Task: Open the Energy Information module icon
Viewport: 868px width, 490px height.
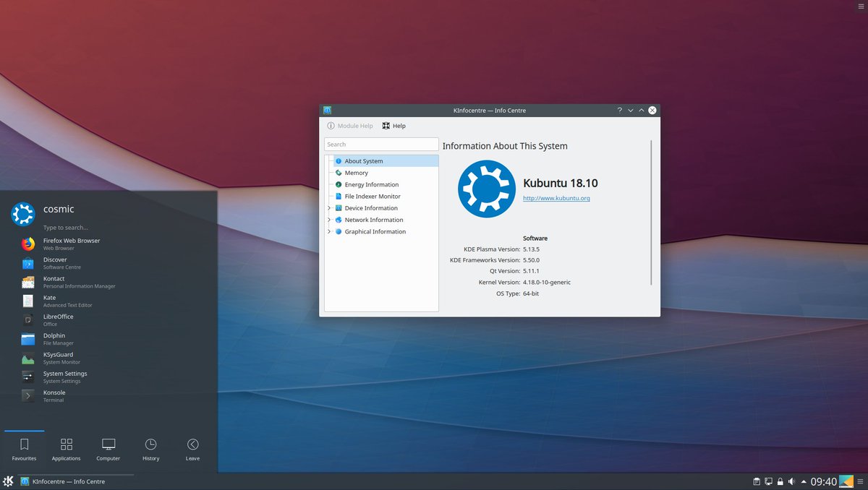Action: pos(339,184)
